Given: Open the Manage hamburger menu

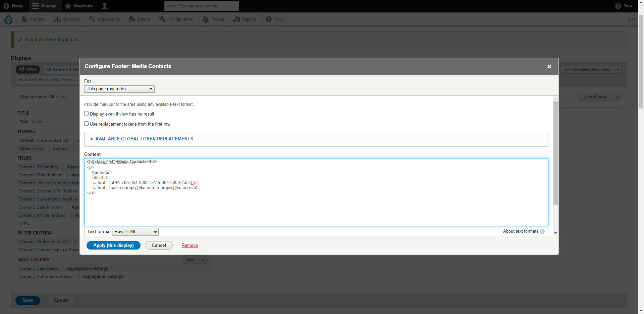Looking at the screenshot, I should 36,6.
